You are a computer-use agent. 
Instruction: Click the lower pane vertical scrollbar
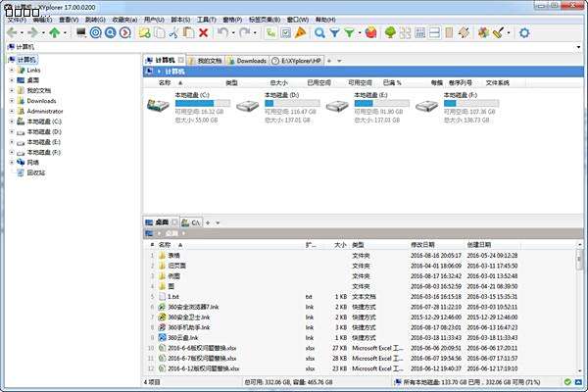click(579, 308)
